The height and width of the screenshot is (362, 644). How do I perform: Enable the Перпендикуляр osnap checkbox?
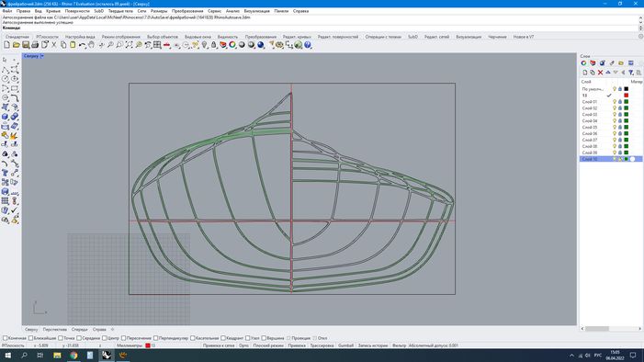[155, 338]
